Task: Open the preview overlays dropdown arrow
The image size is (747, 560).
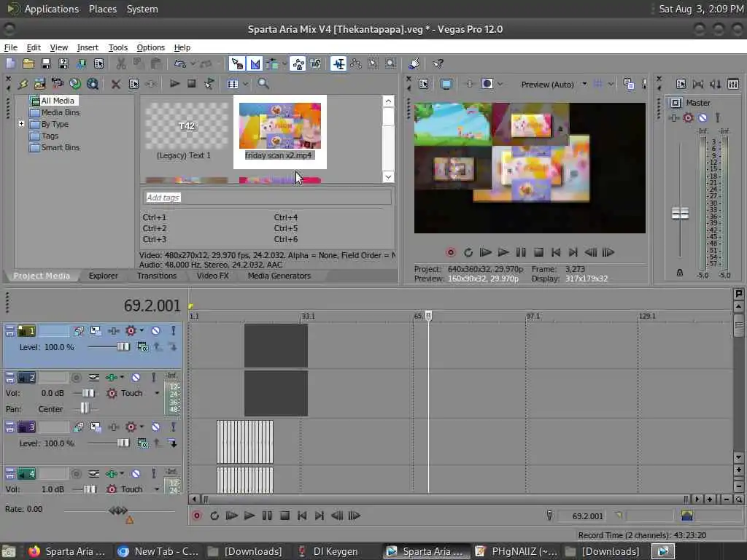Action: click(611, 85)
